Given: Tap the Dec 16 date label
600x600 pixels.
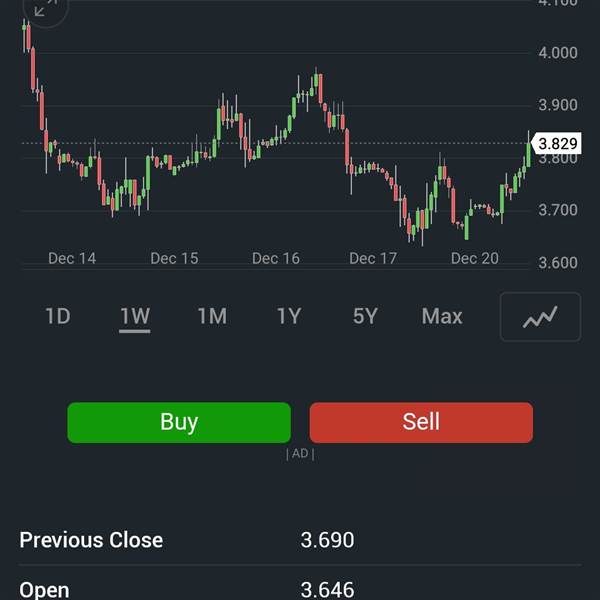Looking at the screenshot, I should (276, 258).
